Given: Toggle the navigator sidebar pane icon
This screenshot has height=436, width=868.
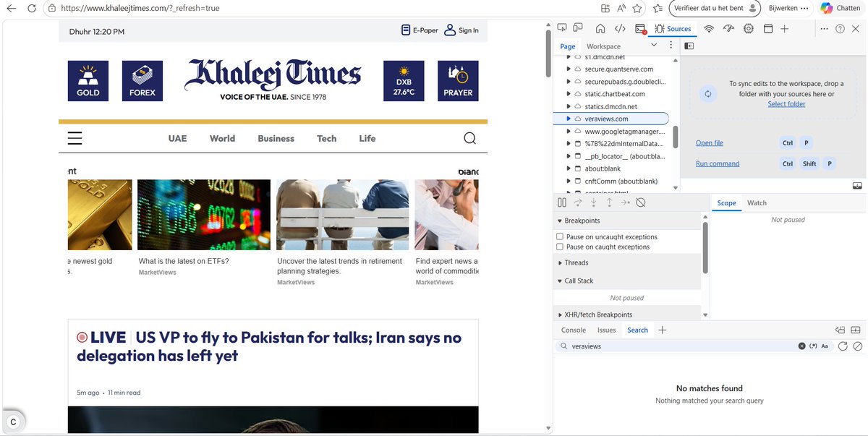Looking at the screenshot, I should coord(689,46).
